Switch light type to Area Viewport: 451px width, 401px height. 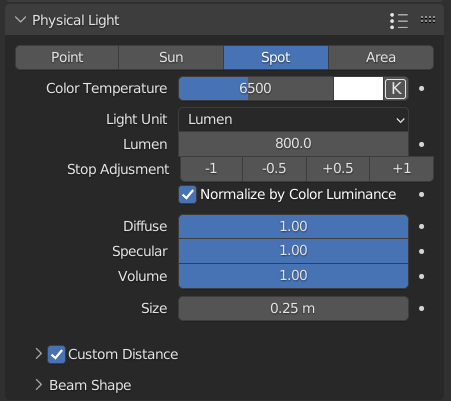point(381,57)
